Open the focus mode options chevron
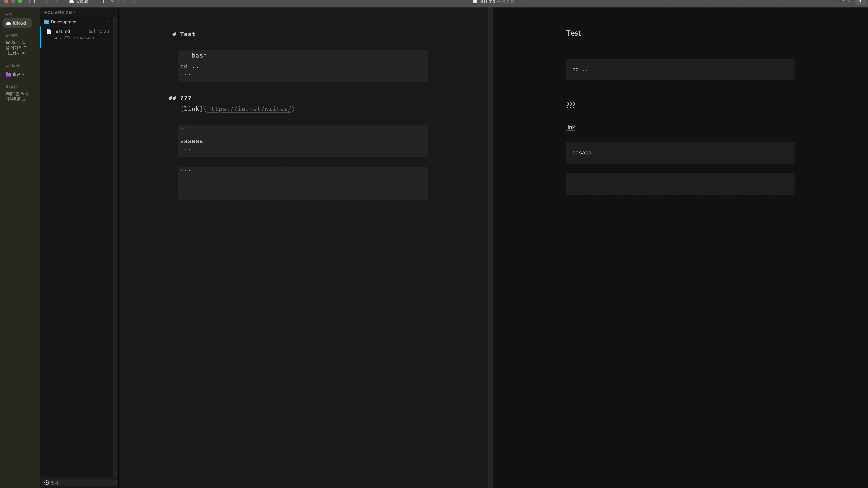The width and height of the screenshot is (868, 488). coord(849,2)
